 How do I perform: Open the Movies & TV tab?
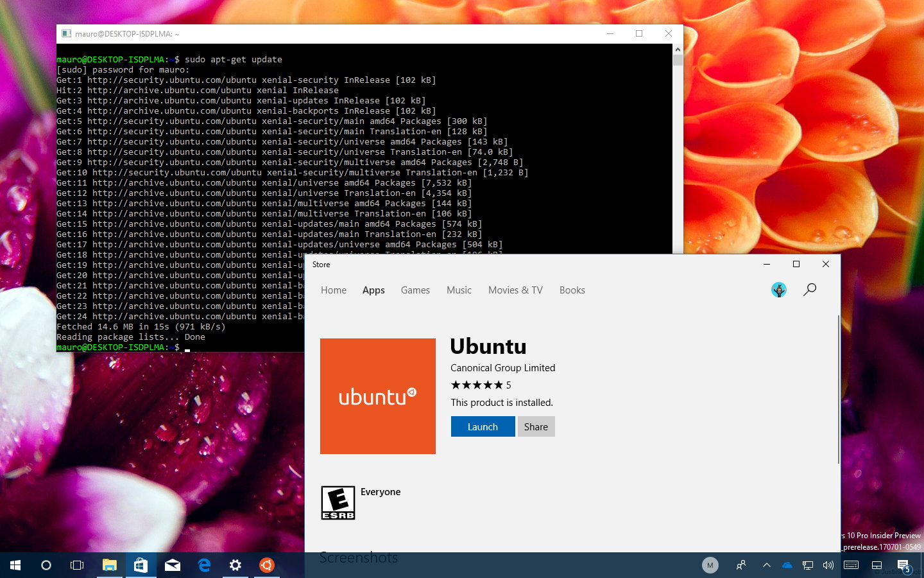click(515, 290)
